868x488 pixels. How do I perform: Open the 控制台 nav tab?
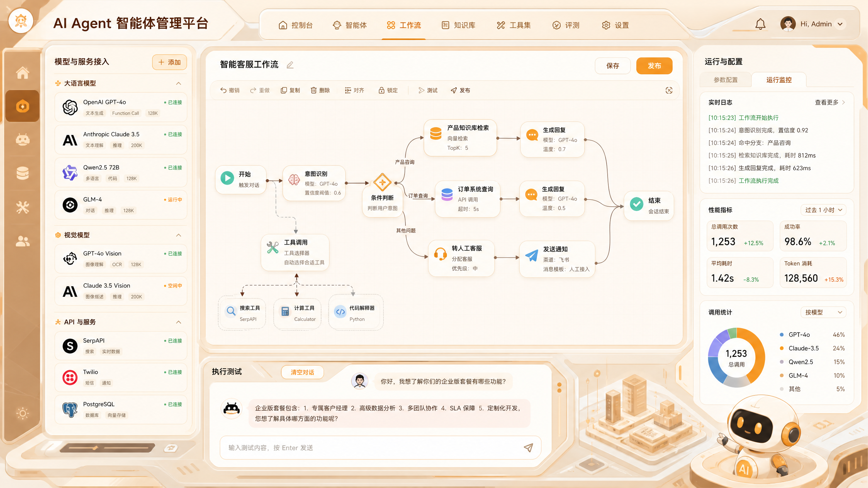[295, 25]
